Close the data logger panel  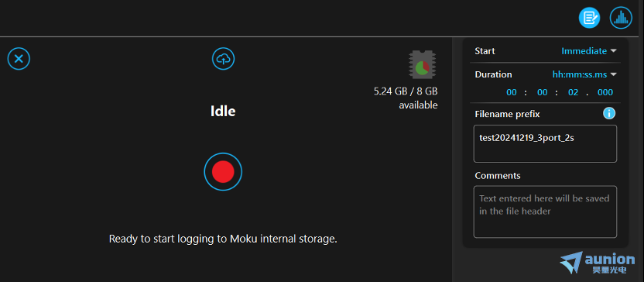click(19, 59)
